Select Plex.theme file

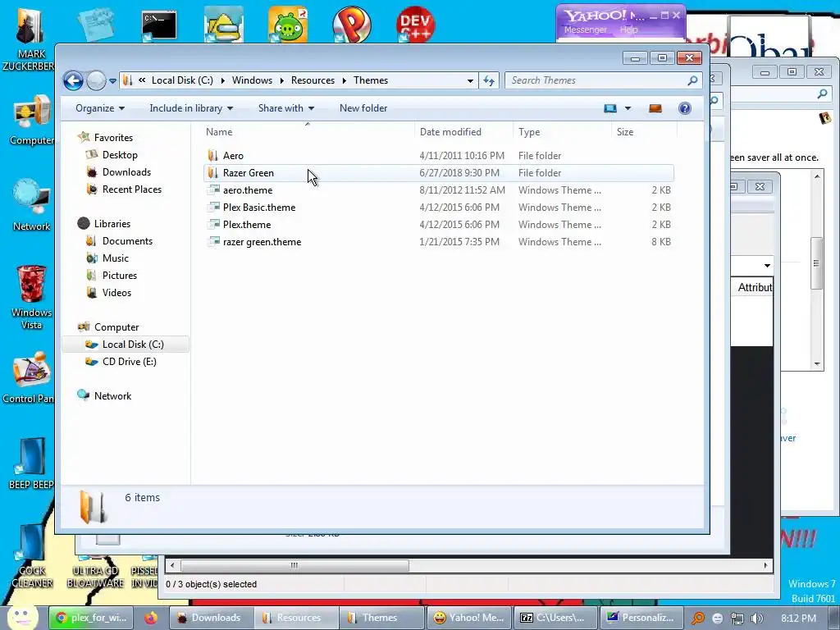pos(438,225)
